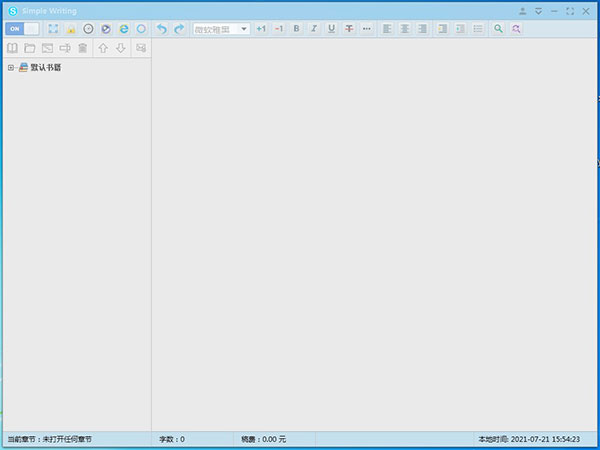Toggle bold formatting
600x450 pixels.
[x=296, y=29]
